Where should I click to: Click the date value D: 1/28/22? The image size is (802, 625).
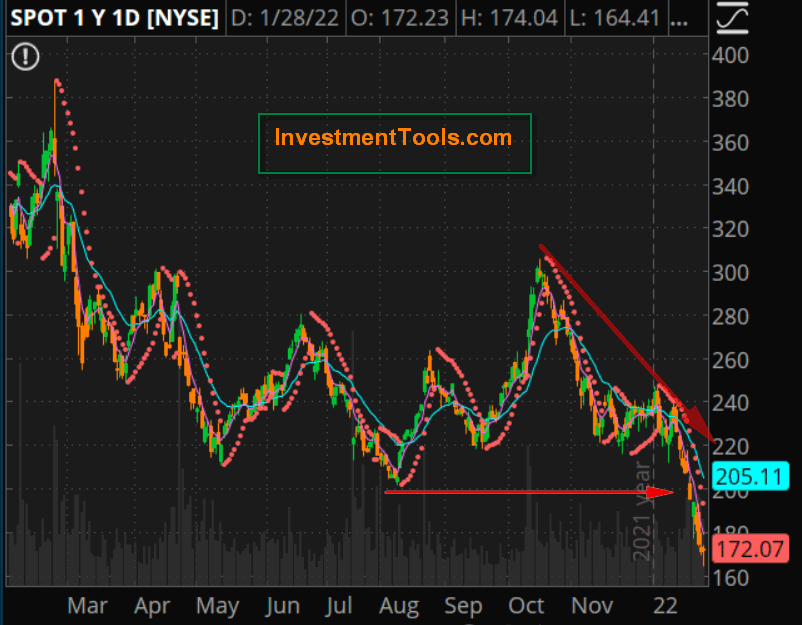[285, 18]
